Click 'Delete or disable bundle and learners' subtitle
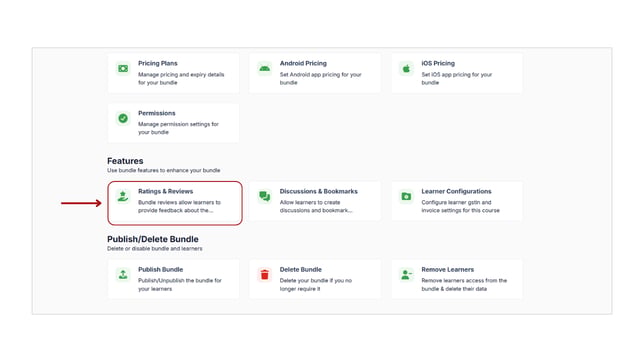This screenshot has width=644, height=362. click(155, 249)
